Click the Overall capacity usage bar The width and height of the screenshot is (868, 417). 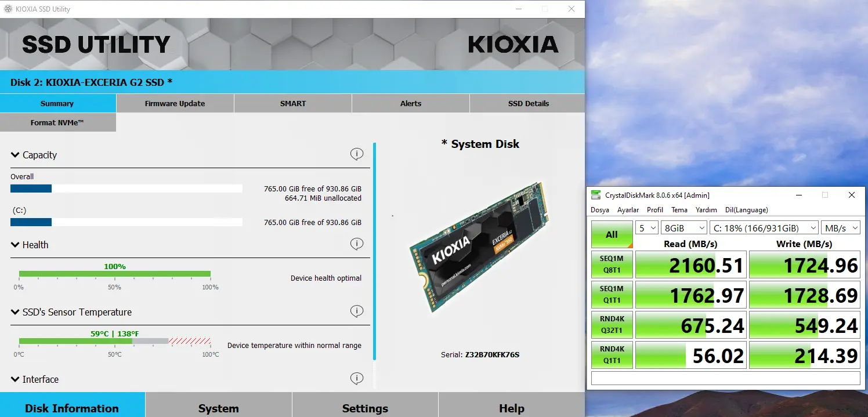[126, 188]
